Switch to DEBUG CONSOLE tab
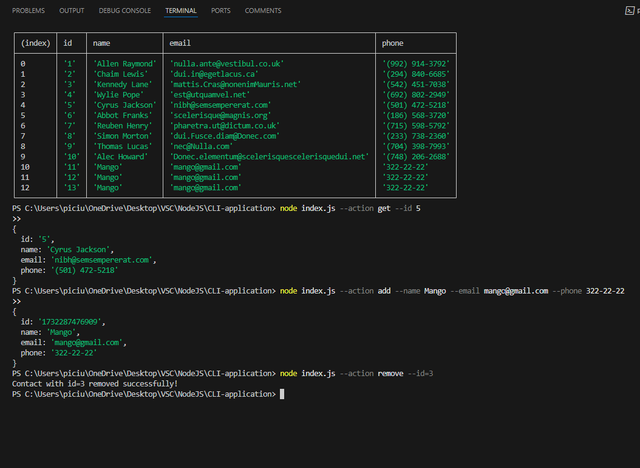The width and height of the screenshot is (640, 468). pyautogui.click(x=124, y=11)
